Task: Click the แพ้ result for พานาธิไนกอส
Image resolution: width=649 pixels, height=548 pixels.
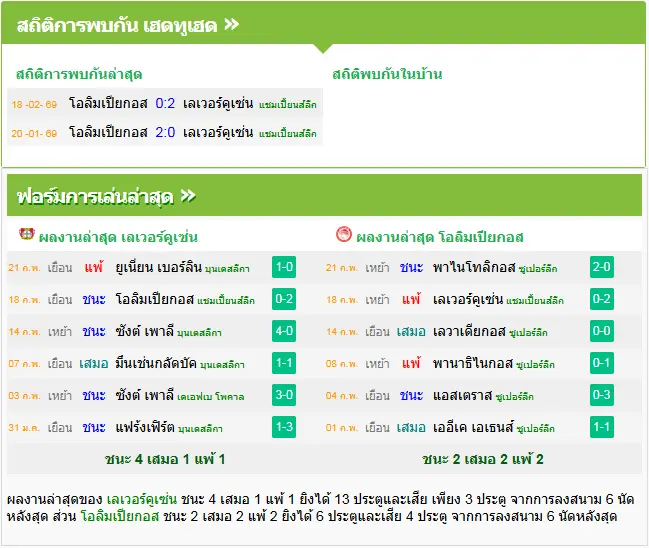Action: [x=411, y=363]
